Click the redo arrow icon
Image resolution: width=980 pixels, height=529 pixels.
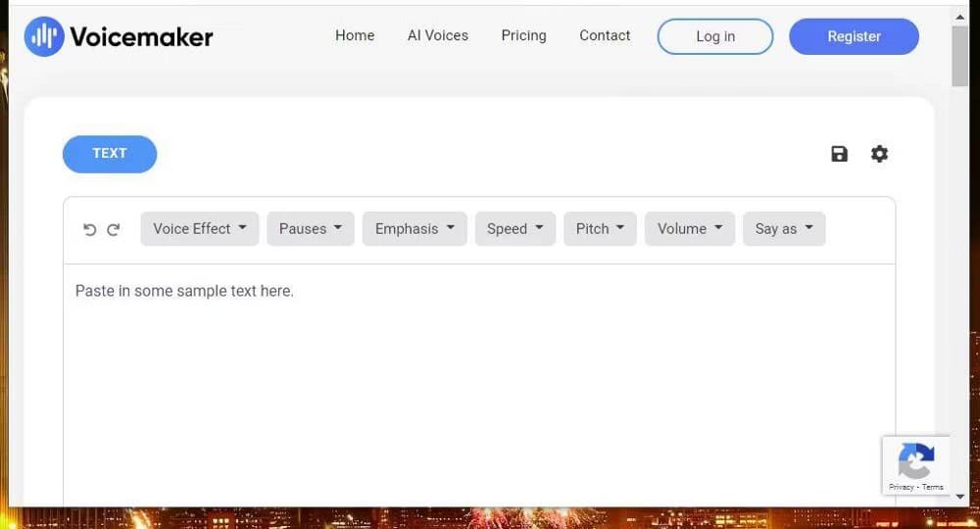113,230
